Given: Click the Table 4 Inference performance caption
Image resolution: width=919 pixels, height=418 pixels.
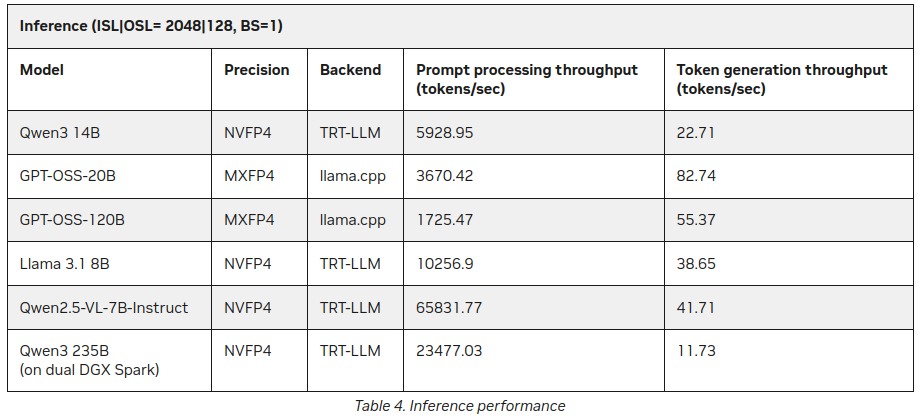Looking at the screenshot, I should pos(460,406).
